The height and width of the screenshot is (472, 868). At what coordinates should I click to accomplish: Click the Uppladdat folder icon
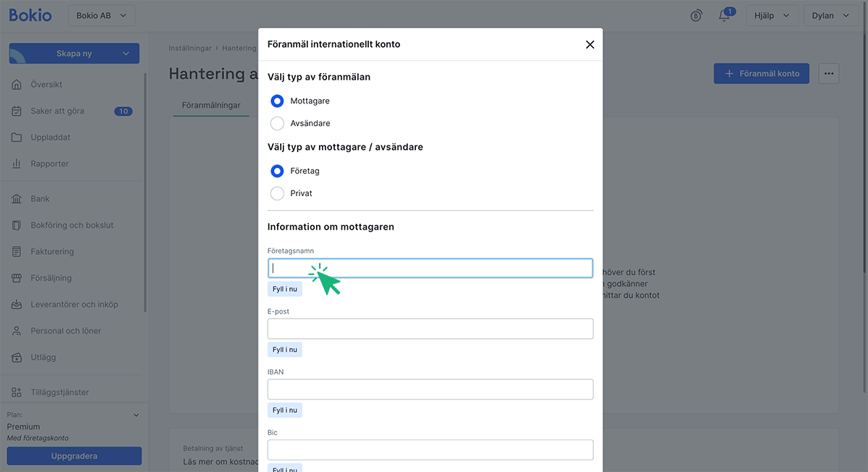[x=17, y=138]
